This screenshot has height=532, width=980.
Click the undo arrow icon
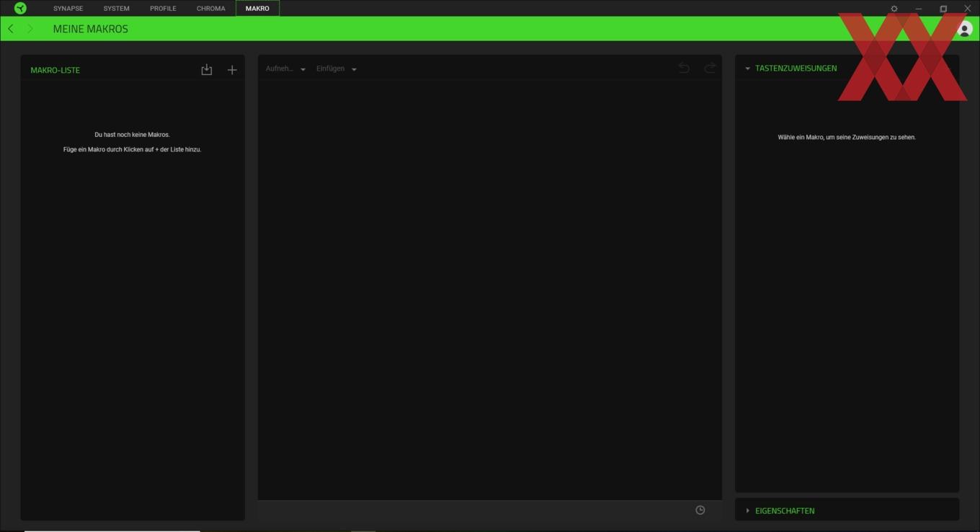[x=684, y=68]
